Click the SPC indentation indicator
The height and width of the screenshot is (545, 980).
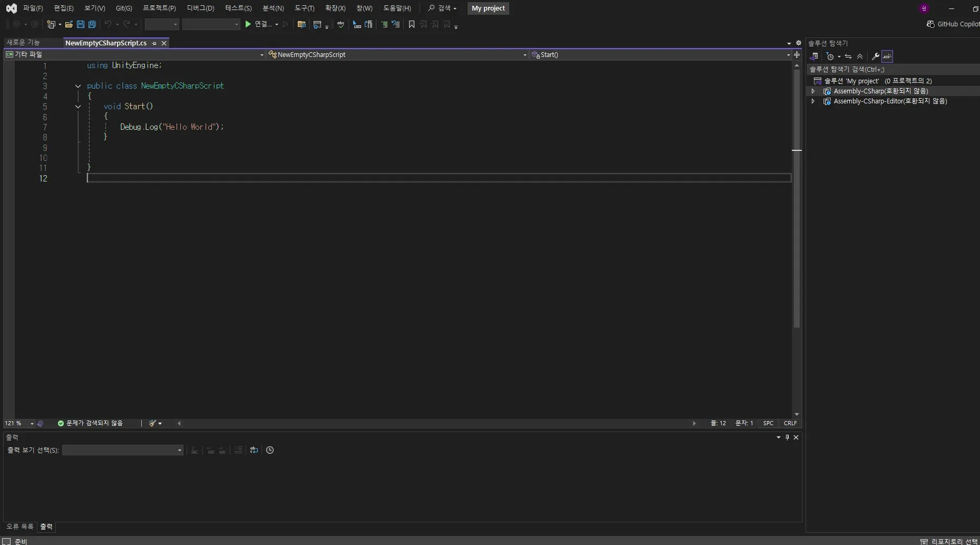pos(768,423)
